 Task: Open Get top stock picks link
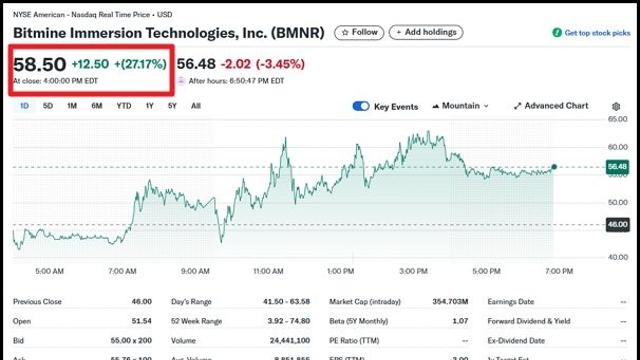click(597, 33)
